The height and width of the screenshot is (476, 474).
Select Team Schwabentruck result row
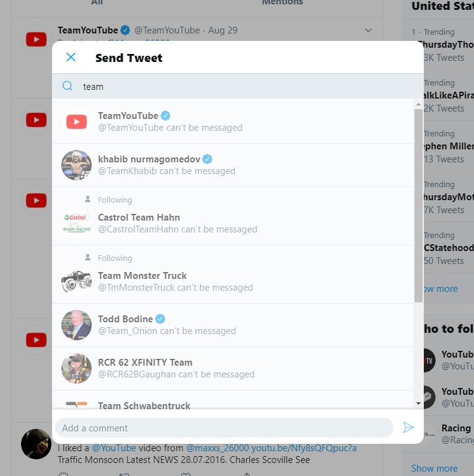(x=233, y=400)
